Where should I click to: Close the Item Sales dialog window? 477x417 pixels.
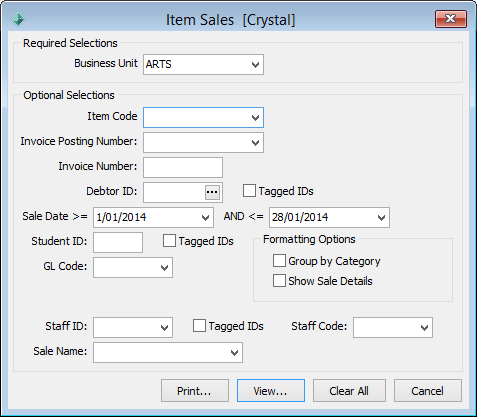pos(451,19)
